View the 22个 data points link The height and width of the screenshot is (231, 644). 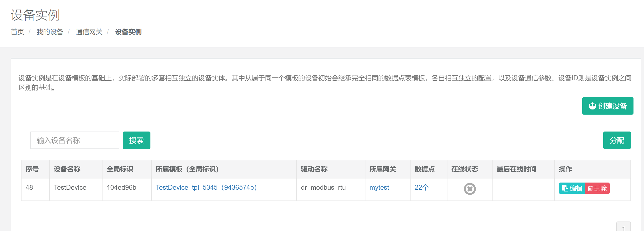(421, 187)
